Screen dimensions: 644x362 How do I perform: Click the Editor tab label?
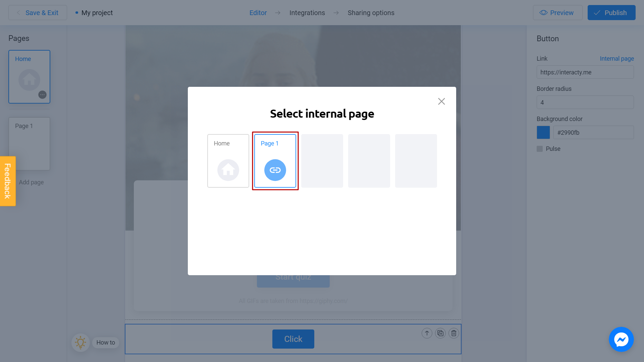point(258,12)
